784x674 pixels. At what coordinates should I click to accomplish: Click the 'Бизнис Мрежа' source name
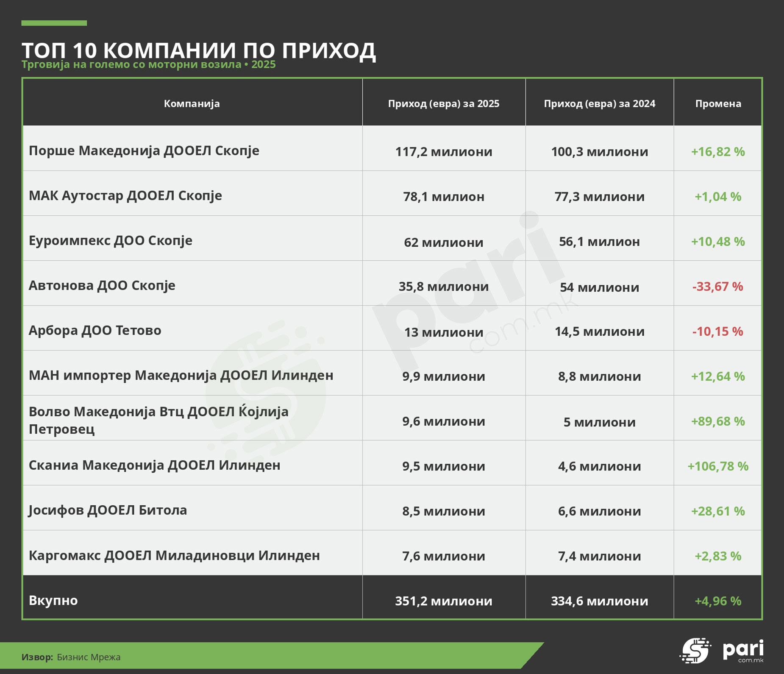point(89,657)
